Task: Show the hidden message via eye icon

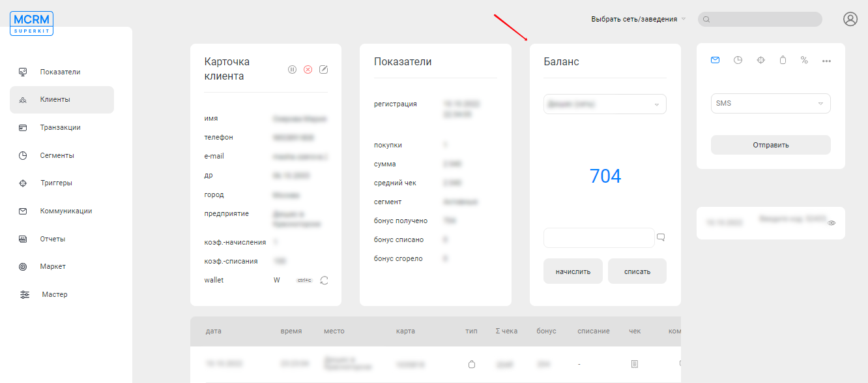Action: [832, 223]
